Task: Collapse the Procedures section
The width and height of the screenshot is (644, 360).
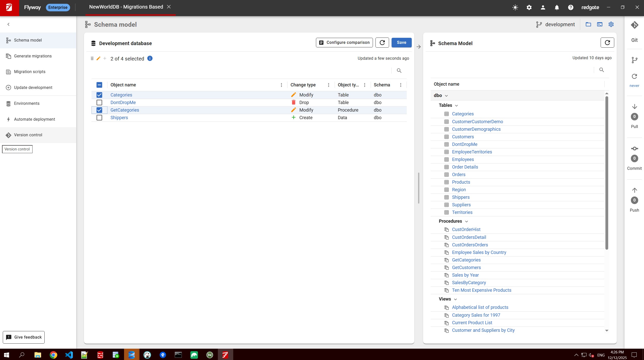Action: 466,221
